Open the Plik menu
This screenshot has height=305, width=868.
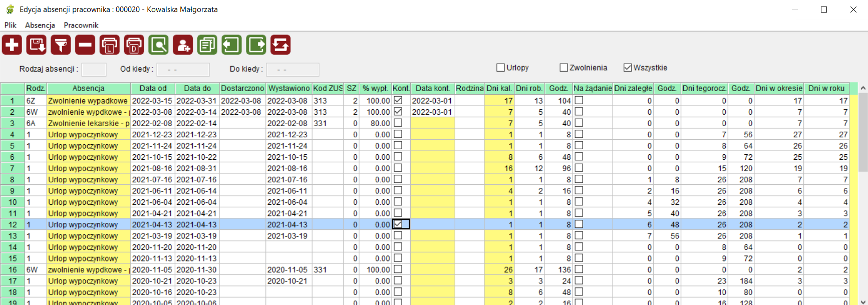point(11,25)
